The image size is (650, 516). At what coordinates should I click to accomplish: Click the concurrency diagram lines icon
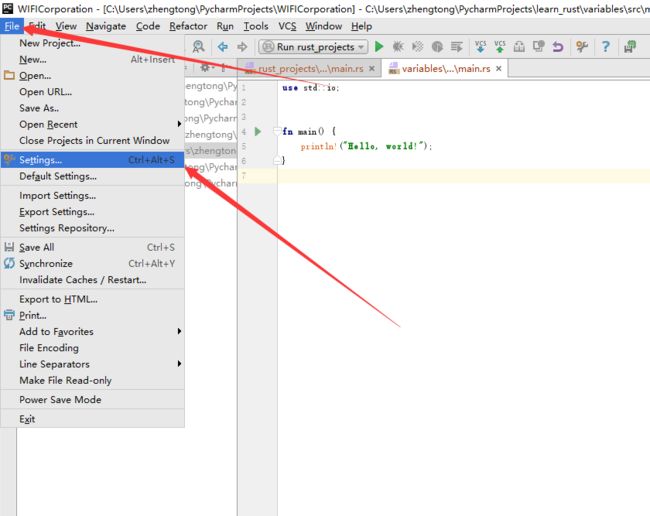tap(456, 46)
